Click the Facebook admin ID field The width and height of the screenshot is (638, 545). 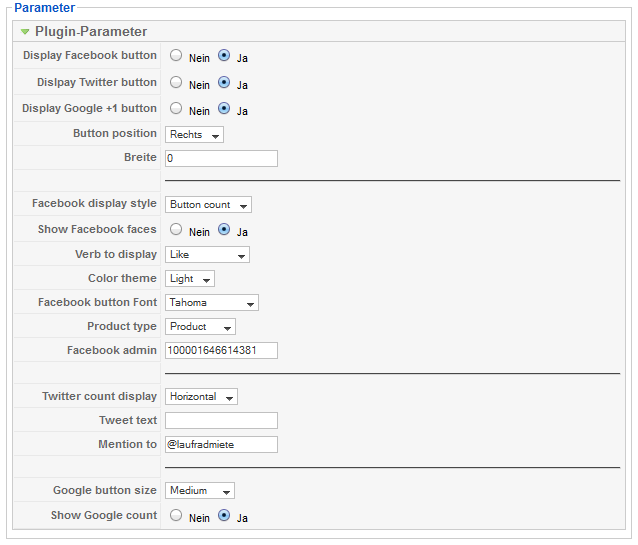pyautogui.click(x=221, y=350)
